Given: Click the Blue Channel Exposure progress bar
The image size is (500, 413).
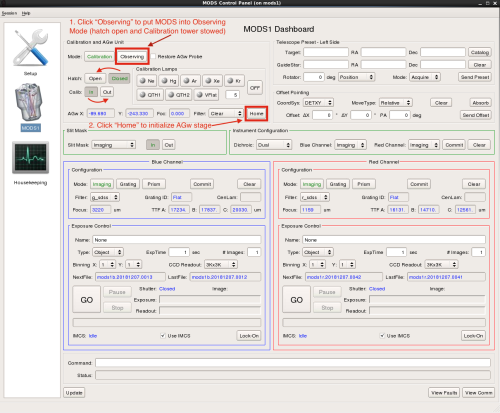Looking at the screenshot, I should click(x=210, y=300).
